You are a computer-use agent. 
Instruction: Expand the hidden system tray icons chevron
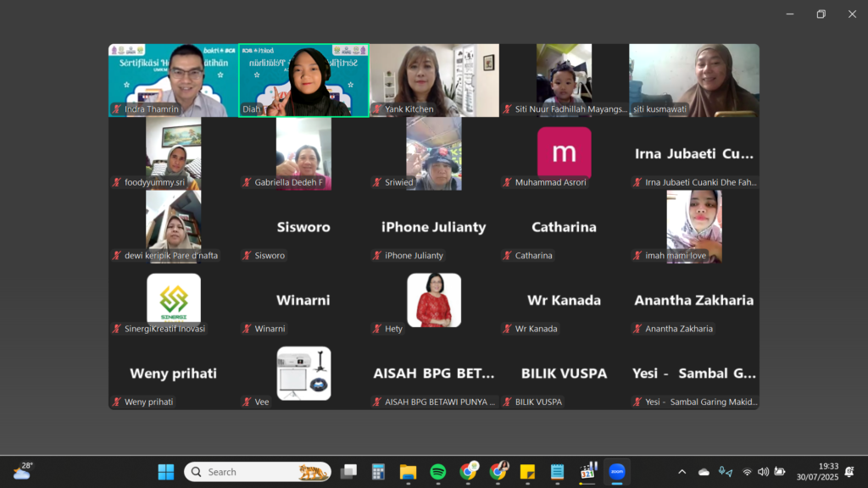tap(682, 472)
